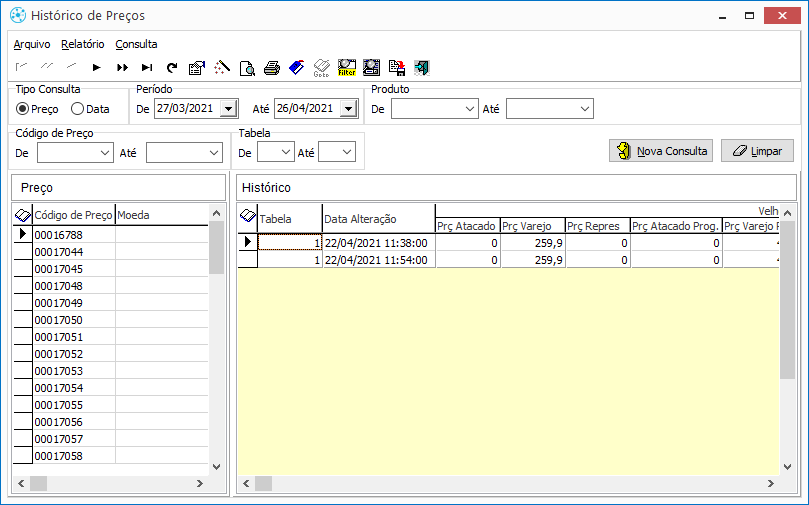Open the Período De date dropdown
Image resolution: width=809 pixels, height=505 pixels.
point(229,109)
